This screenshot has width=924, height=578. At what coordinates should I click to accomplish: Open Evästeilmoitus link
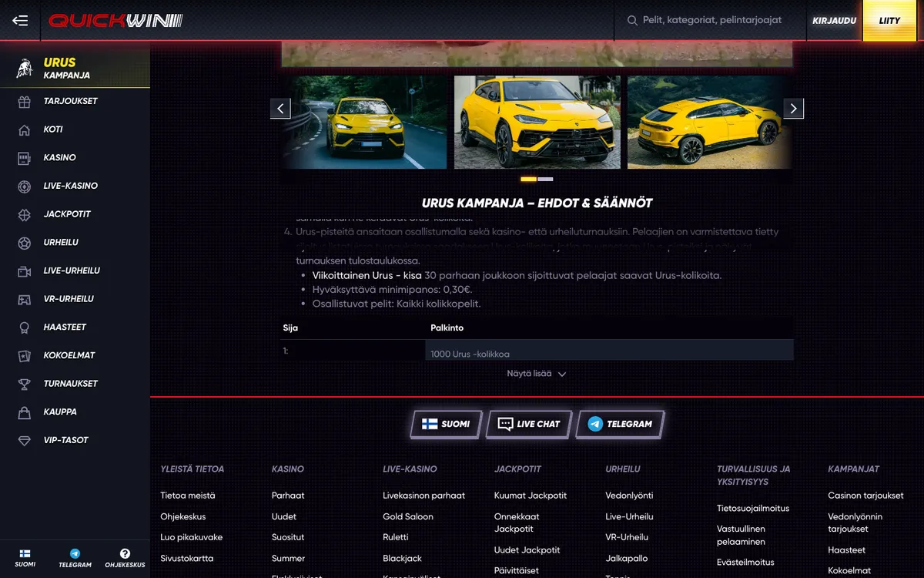click(x=745, y=563)
